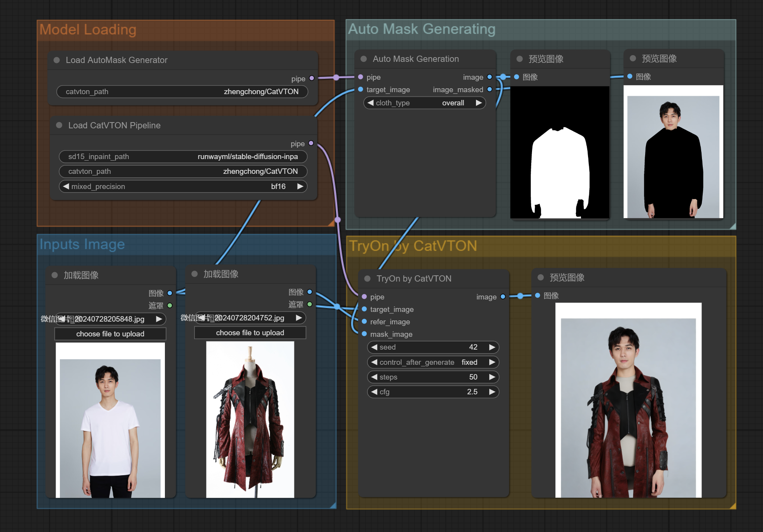This screenshot has width=763, height=532.
Task: Click the resize corner of Auto Mask Generating group
Action: [733, 226]
